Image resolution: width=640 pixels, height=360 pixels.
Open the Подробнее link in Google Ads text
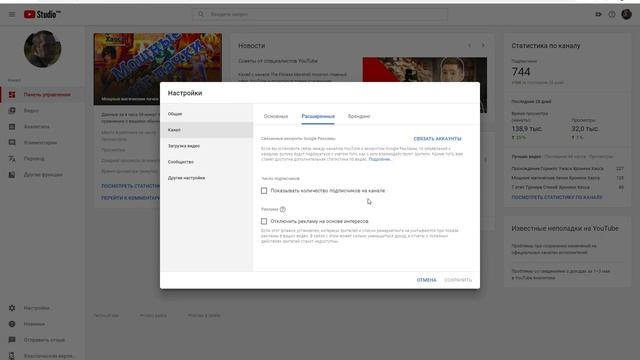[379, 159]
